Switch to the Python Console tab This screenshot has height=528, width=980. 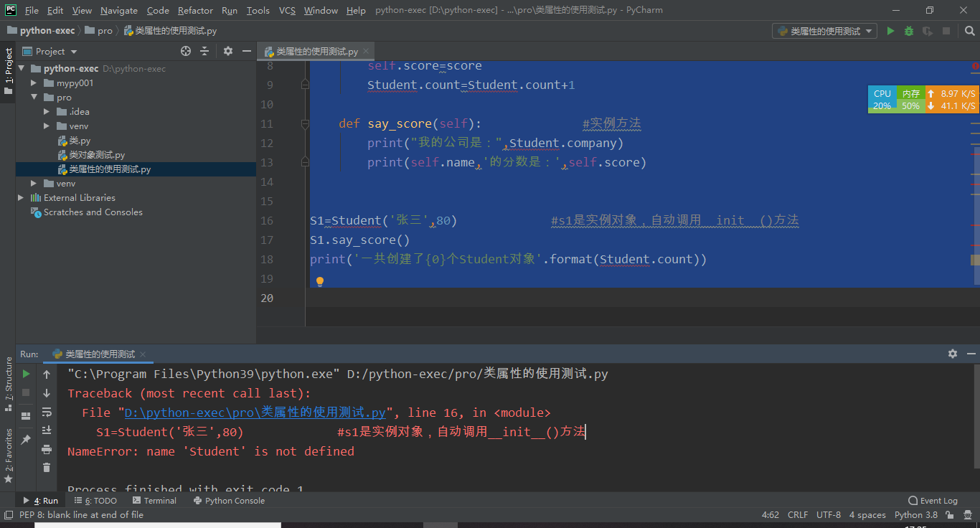[228, 501]
